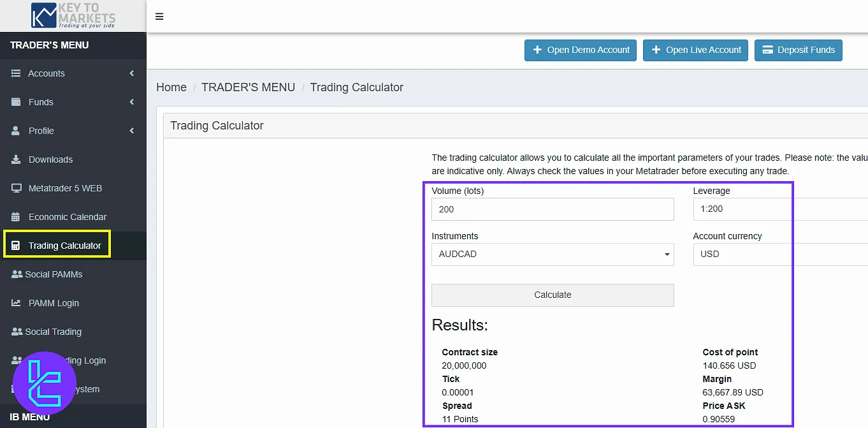The width and height of the screenshot is (868, 428).
Task: Click the IB MENU sidebar header
Action: 30,417
